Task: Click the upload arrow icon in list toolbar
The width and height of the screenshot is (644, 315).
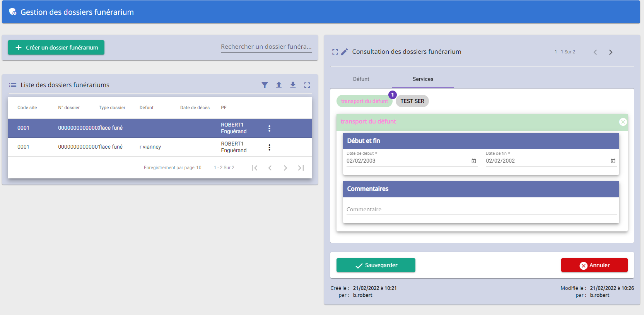Action: click(x=279, y=85)
